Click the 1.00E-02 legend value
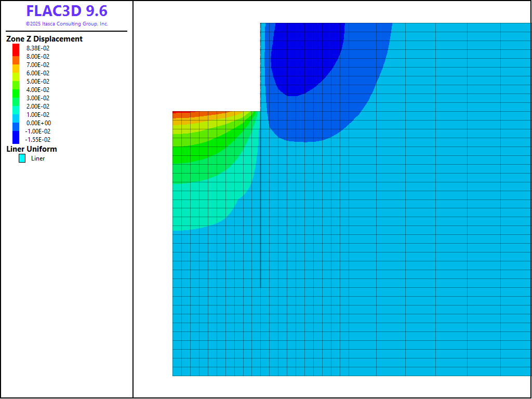The width and height of the screenshot is (532, 399). coord(38,115)
